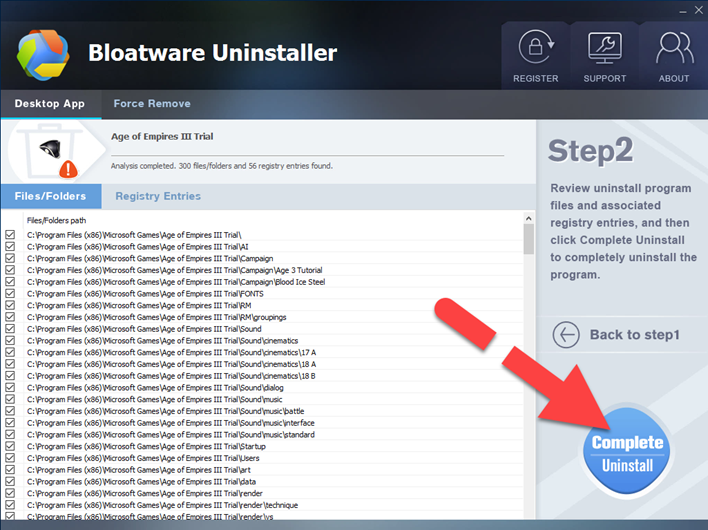Uncheck the music\interface folder checkbox
708x530 pixels.
pos(10,423)
